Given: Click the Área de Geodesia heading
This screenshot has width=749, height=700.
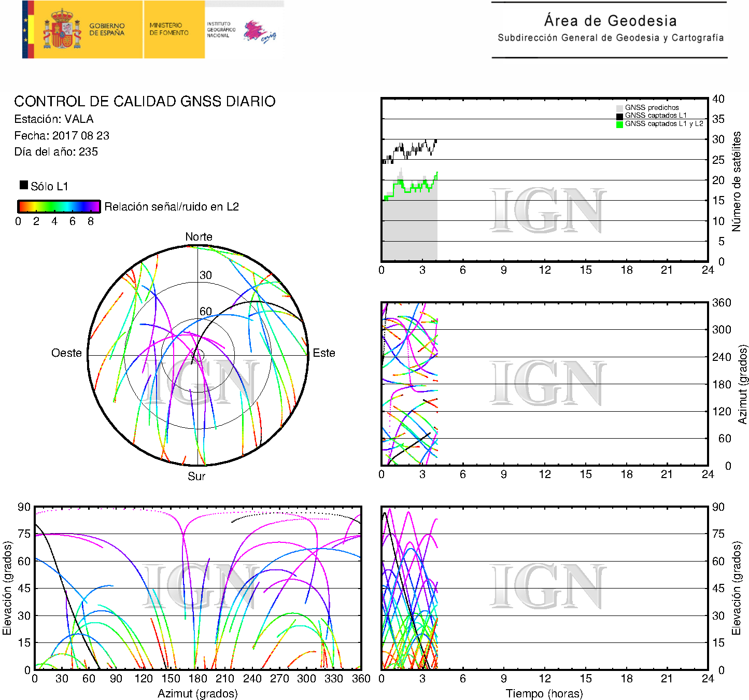Looking at the screenshot, I should (610, 21).
